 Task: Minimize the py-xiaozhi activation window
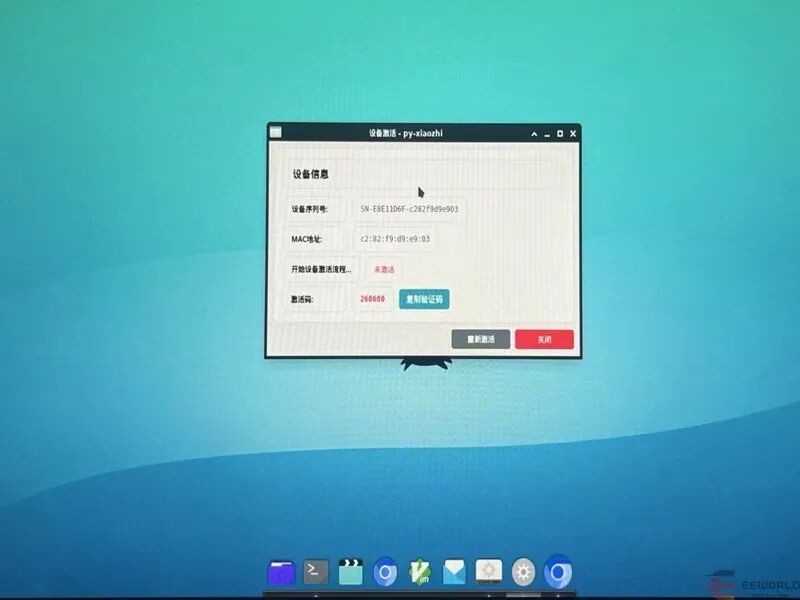[547, 134]
